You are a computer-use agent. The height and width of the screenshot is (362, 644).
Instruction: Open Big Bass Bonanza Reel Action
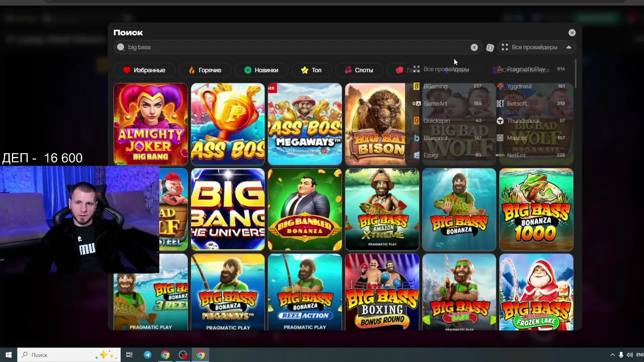tap(305, 292)
